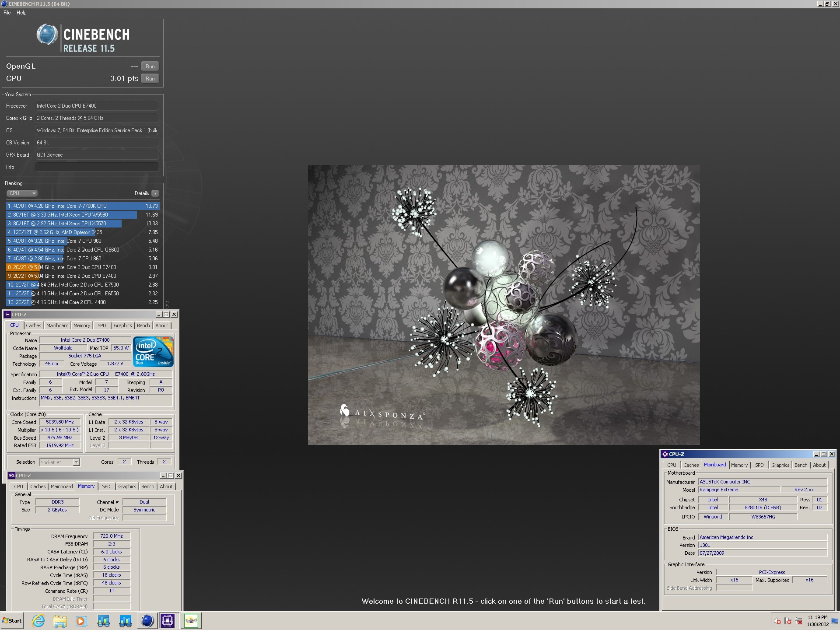Click BIOS date 07/27/2009 field
840x630 pixels.
[763, 553]
